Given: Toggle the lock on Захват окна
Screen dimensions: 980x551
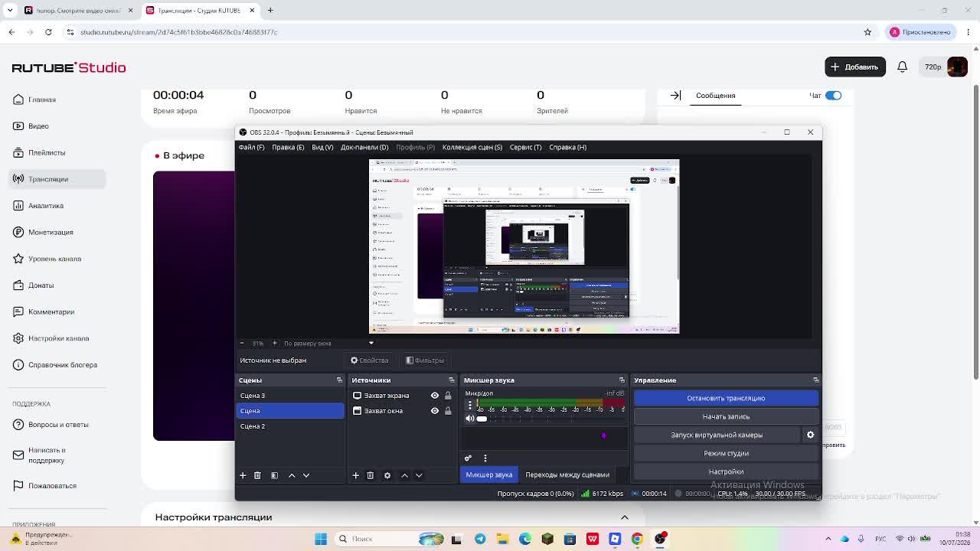Looking at the screenshot, I should tap(448, 411).
